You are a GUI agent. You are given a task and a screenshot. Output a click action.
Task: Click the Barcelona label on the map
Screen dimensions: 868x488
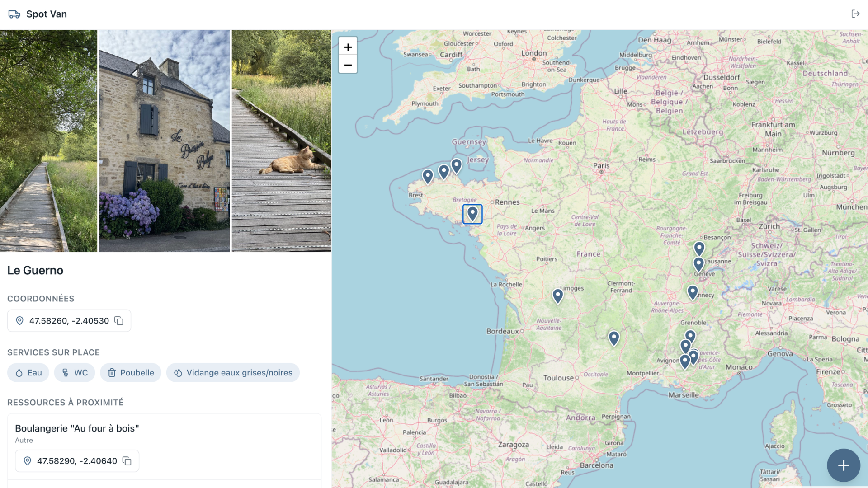597,465
